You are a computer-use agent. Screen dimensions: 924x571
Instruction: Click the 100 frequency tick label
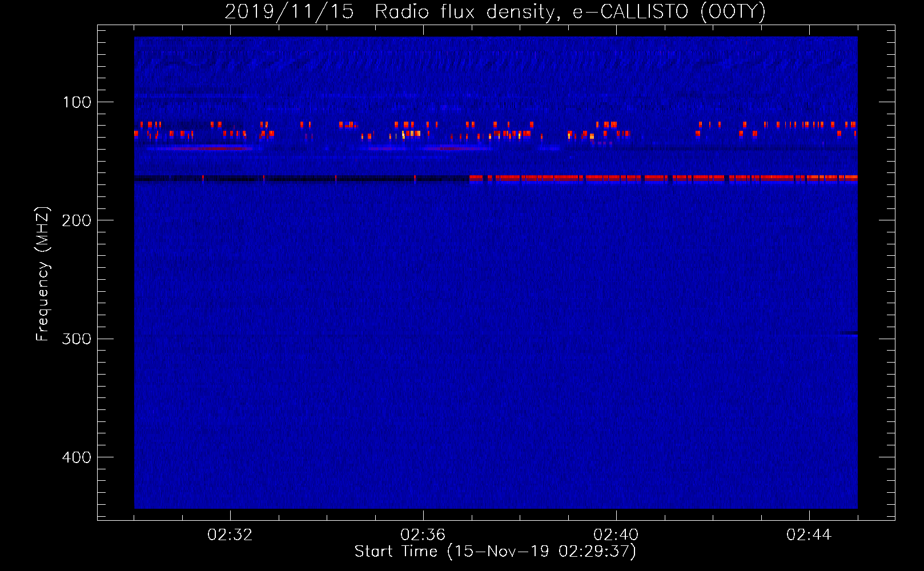[x=77, y=102]
